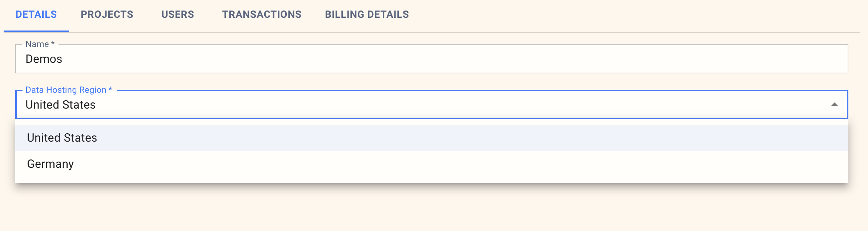The image size is (868, 231).
Task: Place cursor on the Demos text
Action: pyautogui.click(x=44, y=59)
